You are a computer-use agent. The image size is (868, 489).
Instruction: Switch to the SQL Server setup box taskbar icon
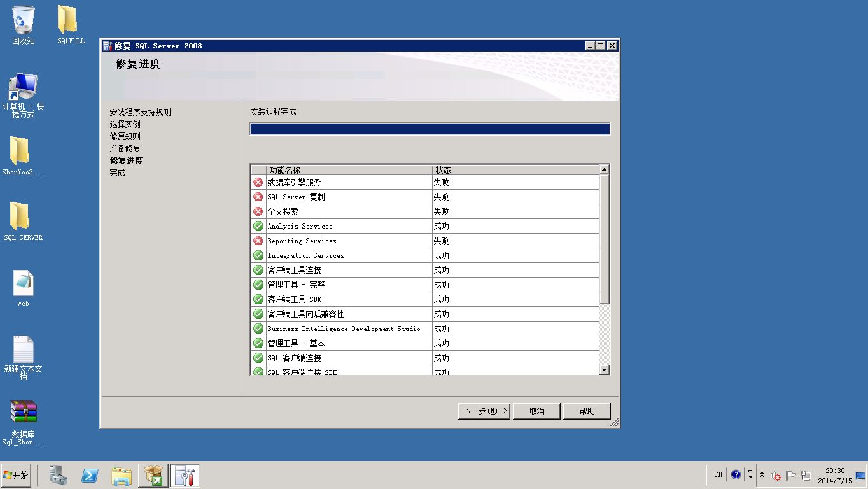point(153,475)
